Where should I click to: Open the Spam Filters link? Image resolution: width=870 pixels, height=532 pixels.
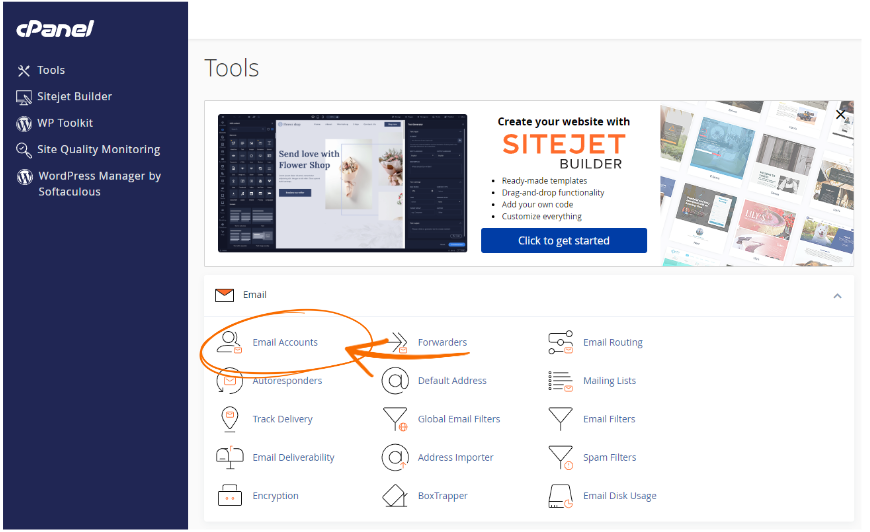pyautogui.click(x=610, y=458)
